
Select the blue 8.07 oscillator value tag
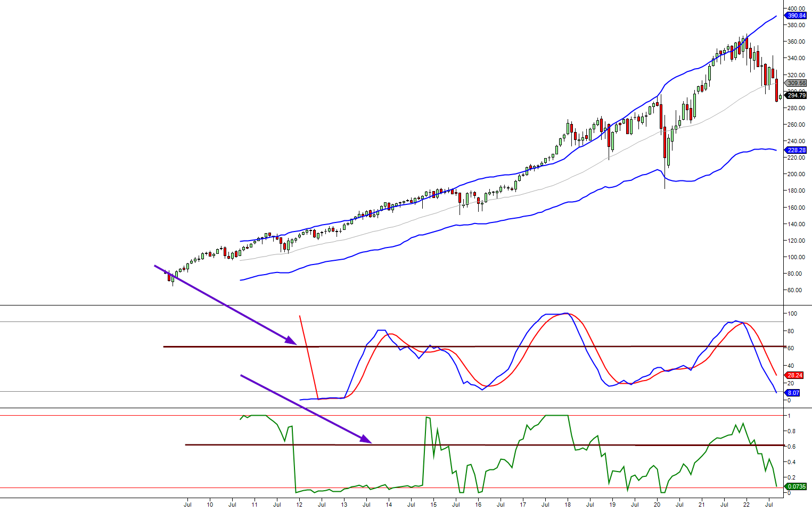click(793, 393)
